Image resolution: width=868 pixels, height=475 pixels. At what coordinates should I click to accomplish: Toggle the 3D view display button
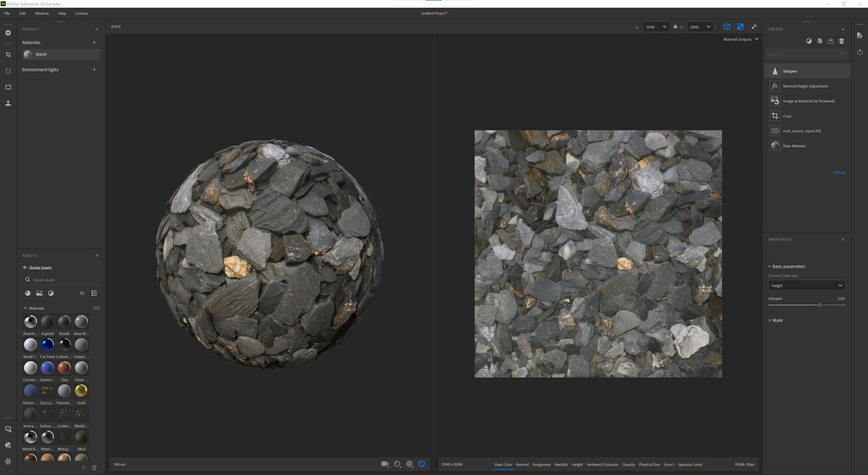tap(726, 27)
